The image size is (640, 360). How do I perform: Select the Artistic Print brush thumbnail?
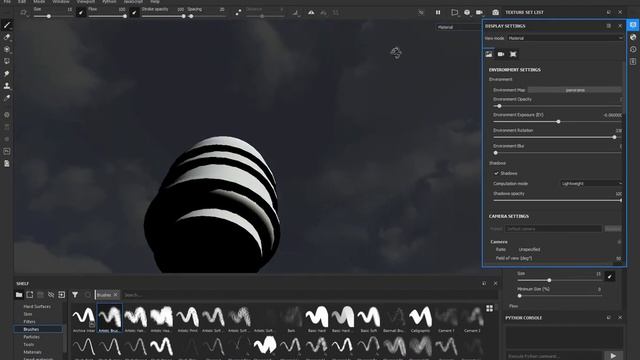pyautogui.click(x=187, y=319)
